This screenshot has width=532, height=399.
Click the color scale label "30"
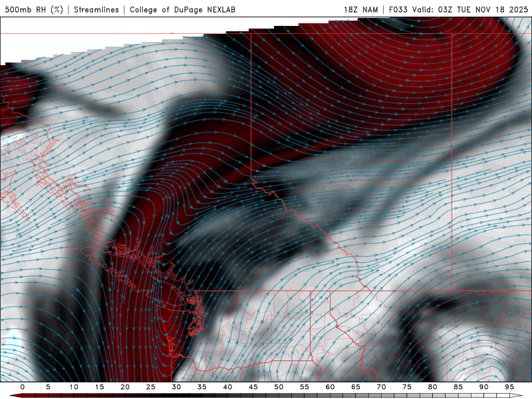(x=176, y=387)
